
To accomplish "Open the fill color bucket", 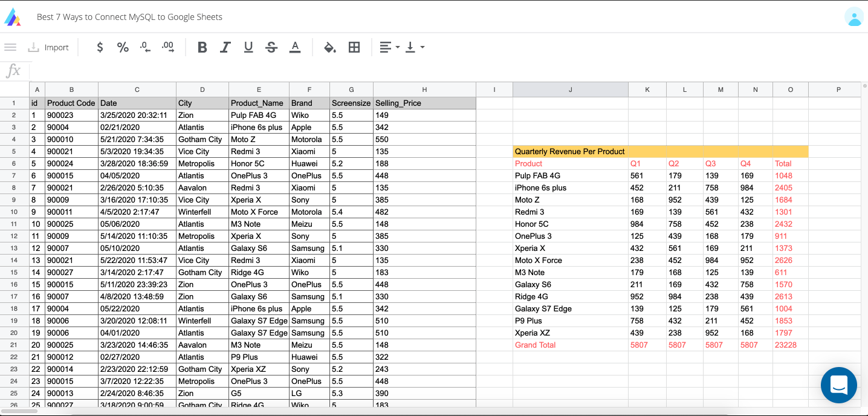I will pyautogui.click(x=329, y=47).
